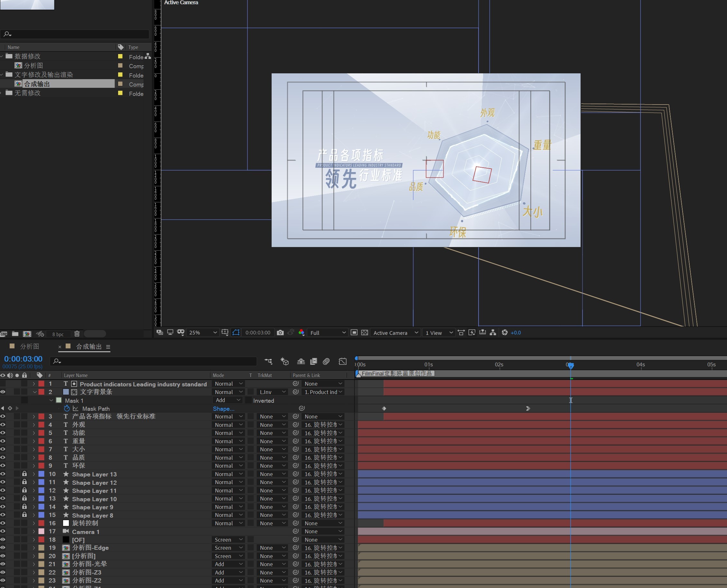Enable Frame Blending for layers
Viewport: 727px width, 588px height.
313,362
